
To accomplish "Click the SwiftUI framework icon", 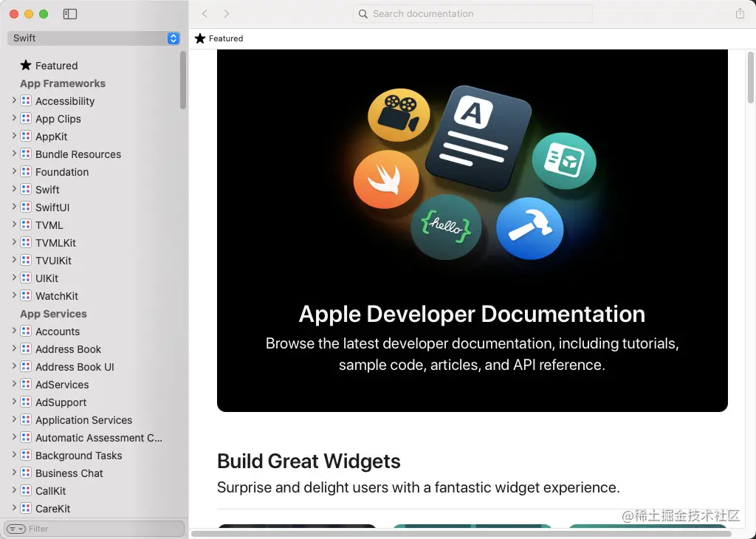I will coord(26,207).
